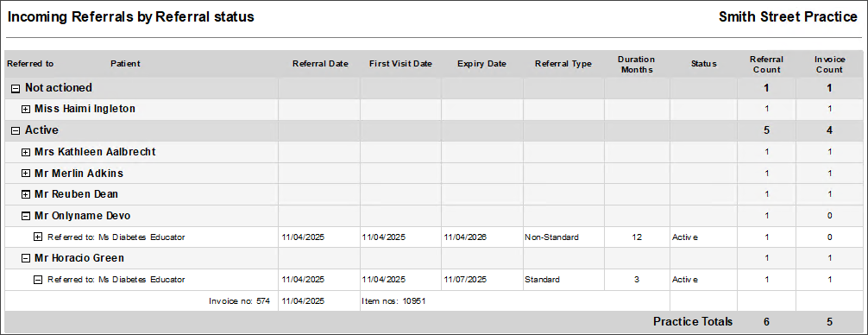Expand Devo's Diabetes Educator referral
Viewport: 868px width, 335px height.
(x=38, y=237)
